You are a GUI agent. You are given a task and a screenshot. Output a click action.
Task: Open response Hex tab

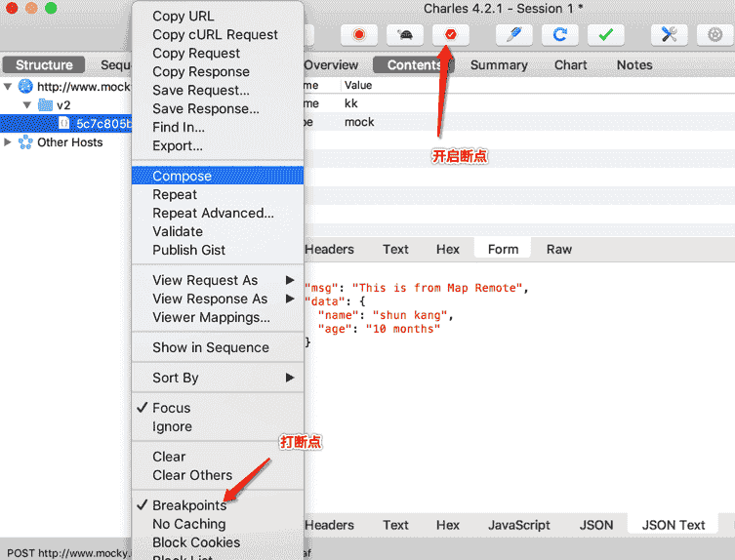pos(448,525)
